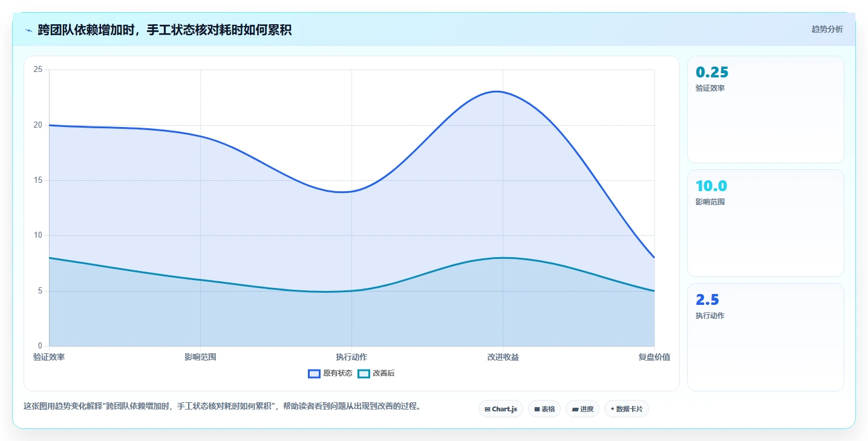Click the blue line dip at 执行动作
The image size is (868, 441).
[351, 191]
